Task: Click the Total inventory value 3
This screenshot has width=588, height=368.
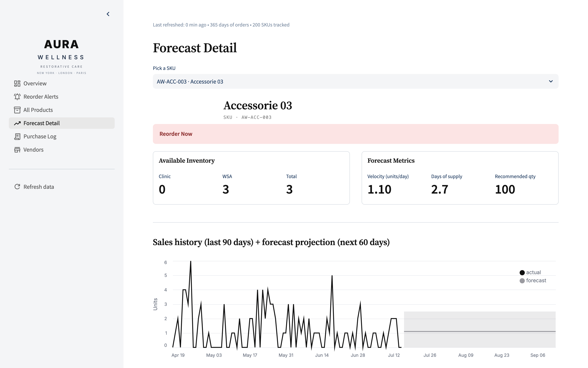Action: (x=289, y=189)
